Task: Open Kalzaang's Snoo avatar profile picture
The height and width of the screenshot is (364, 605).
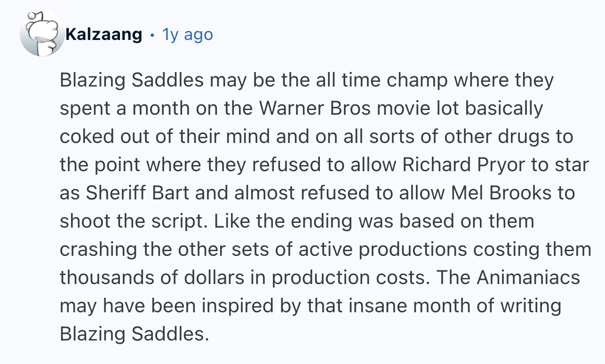Action: coord(42,34)
